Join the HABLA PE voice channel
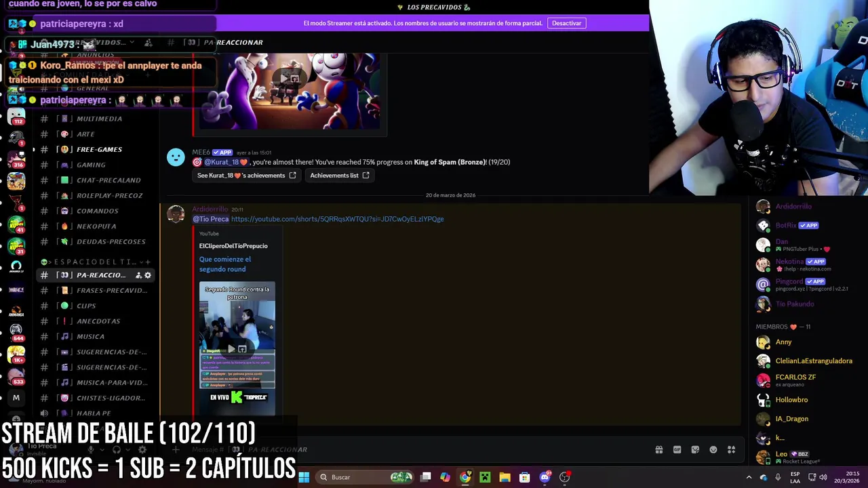The height and width of the screenshot is (488, 868). [95, 413]
